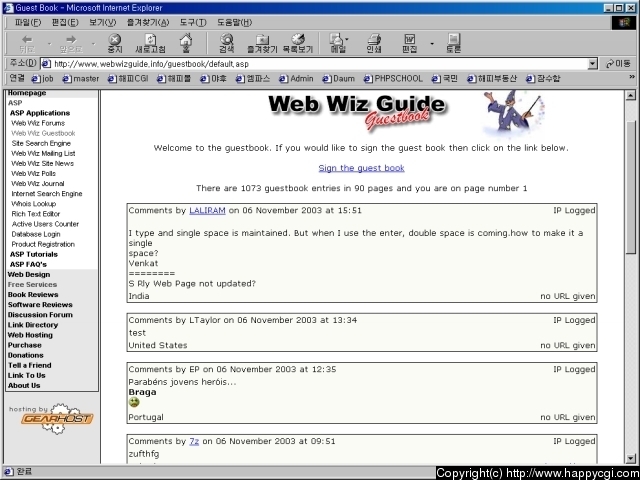This screenshot has width=640, height=480.
Task: Open the 도움말(H) menu
Action: pos(234,22)
